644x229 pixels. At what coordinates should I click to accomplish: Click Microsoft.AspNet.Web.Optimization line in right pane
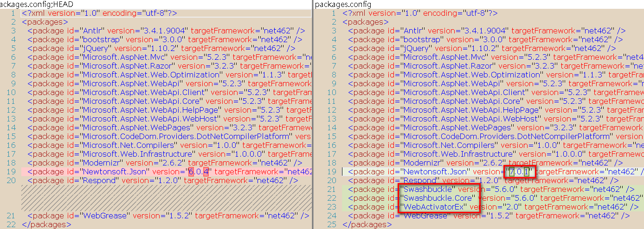496,75
